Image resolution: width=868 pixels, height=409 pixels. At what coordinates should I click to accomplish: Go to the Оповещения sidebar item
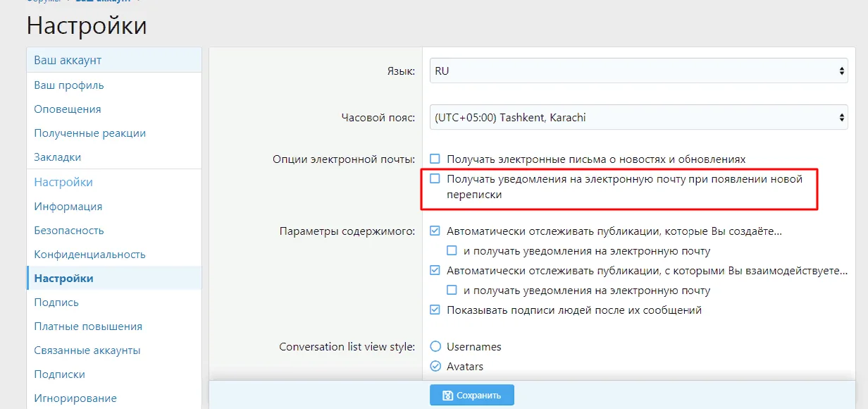[x=66, y=109]
